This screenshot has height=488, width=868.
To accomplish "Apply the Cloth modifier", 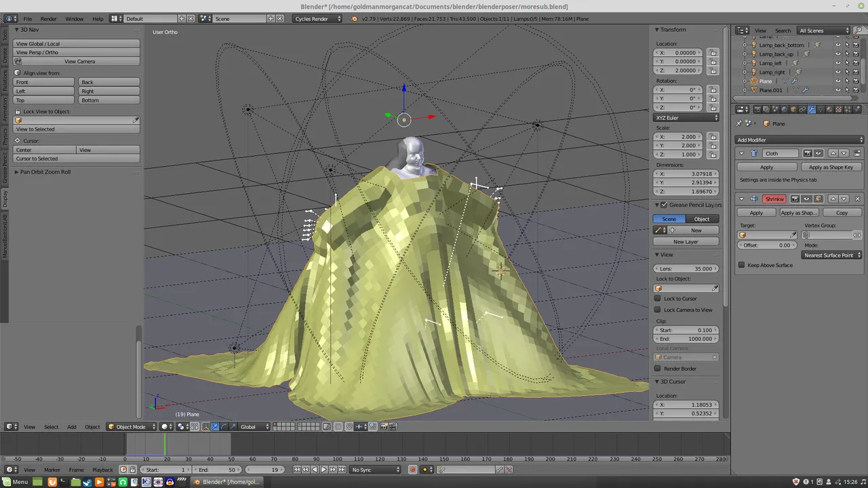I will click(766, 167).
